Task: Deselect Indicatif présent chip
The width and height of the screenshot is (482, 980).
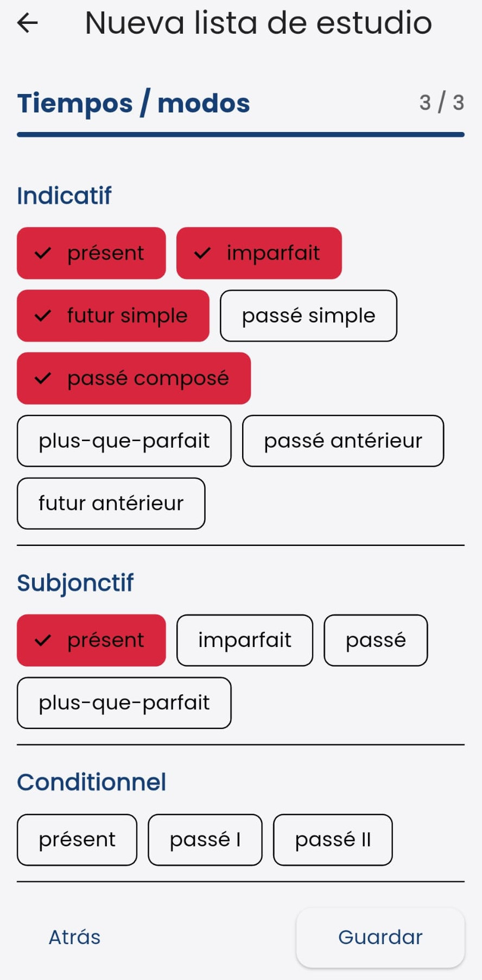Action: 91,253
